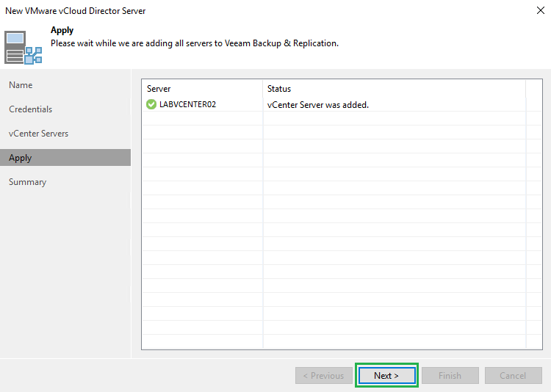
Task: Click the green success checkmark next to LABVCENTER02
Action: 151,104
